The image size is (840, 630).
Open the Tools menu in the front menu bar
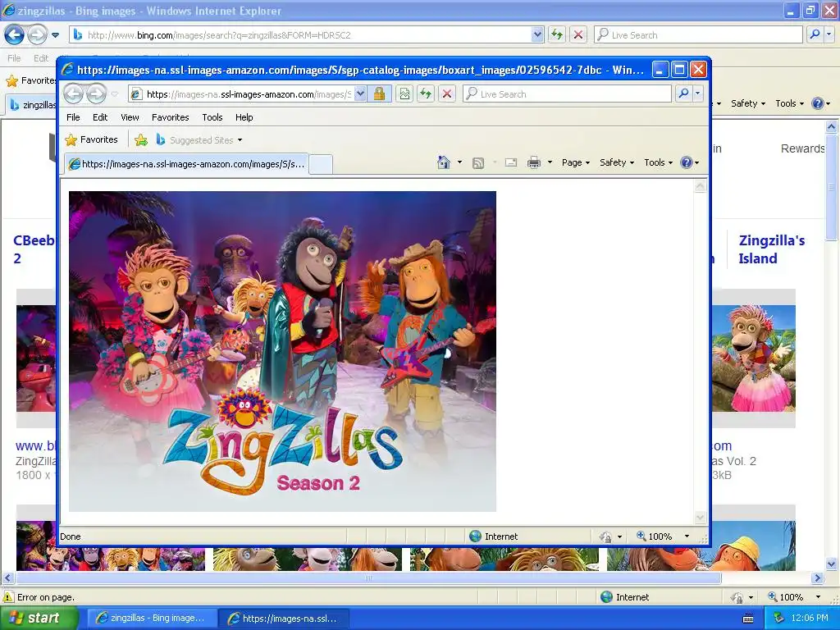coord(212,117)
